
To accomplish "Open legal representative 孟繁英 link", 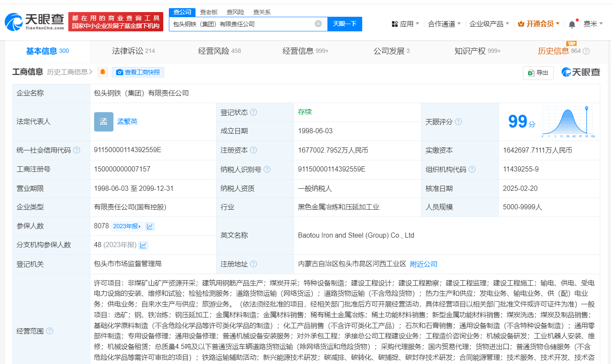I will click(x=127, y=122).
